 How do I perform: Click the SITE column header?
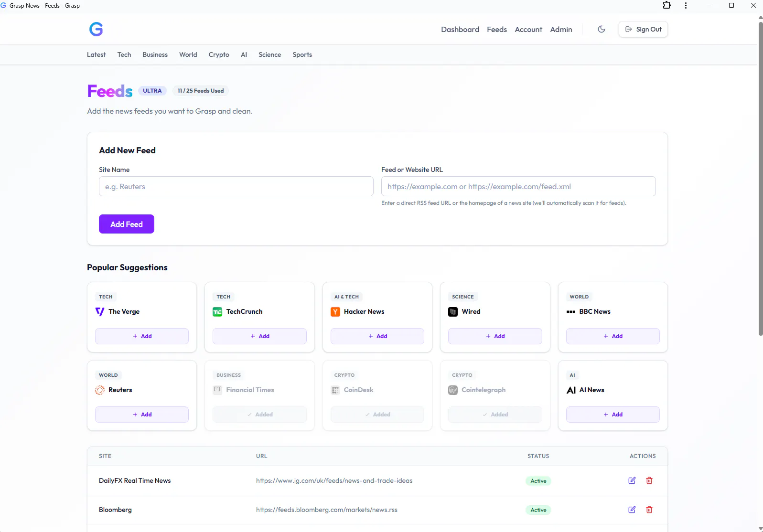[x=105, y=456]
